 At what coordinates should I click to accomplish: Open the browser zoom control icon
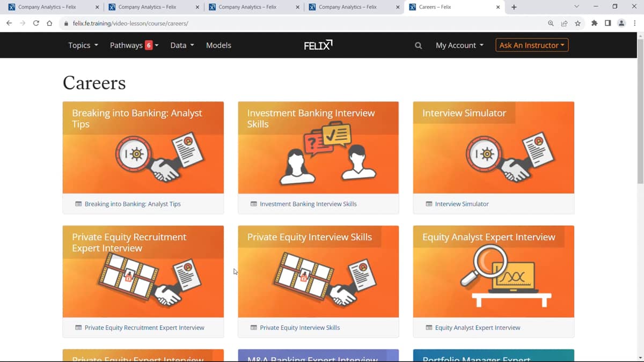tap(551, 23)
